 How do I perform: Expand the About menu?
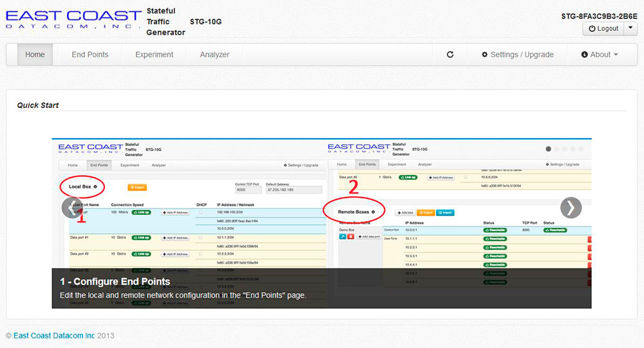click(600, 55)
